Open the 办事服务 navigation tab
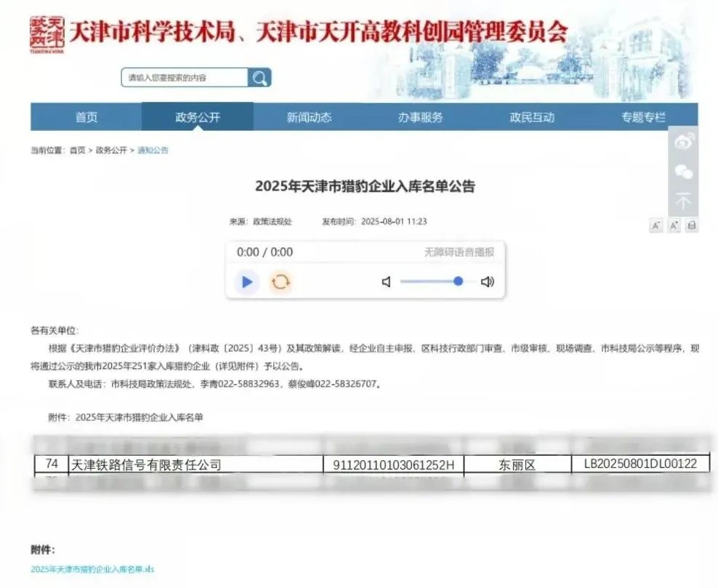 [x=420, y=117]
